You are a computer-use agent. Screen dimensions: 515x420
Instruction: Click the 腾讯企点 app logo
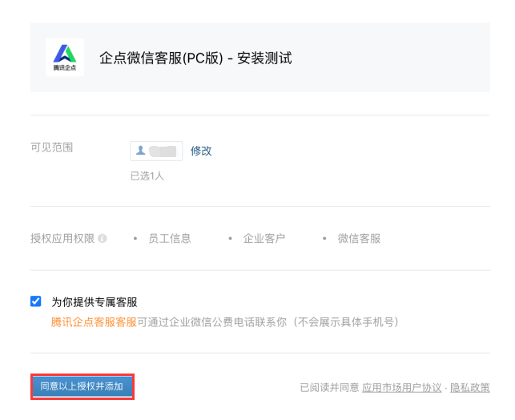(x=65, y=58)
